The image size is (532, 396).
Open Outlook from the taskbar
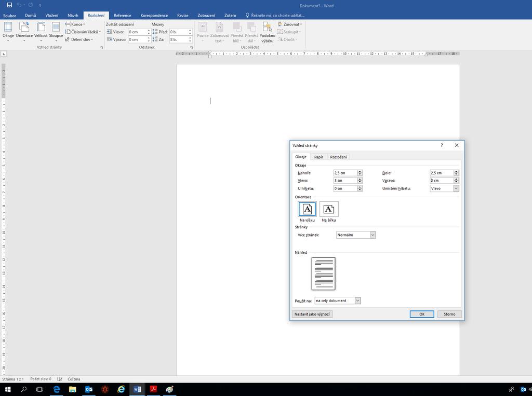[88, 389]
